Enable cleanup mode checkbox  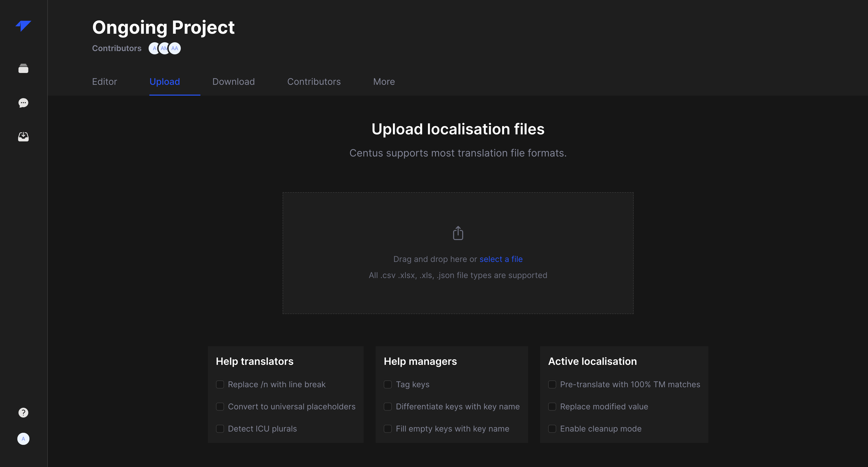tap(552, 429)
